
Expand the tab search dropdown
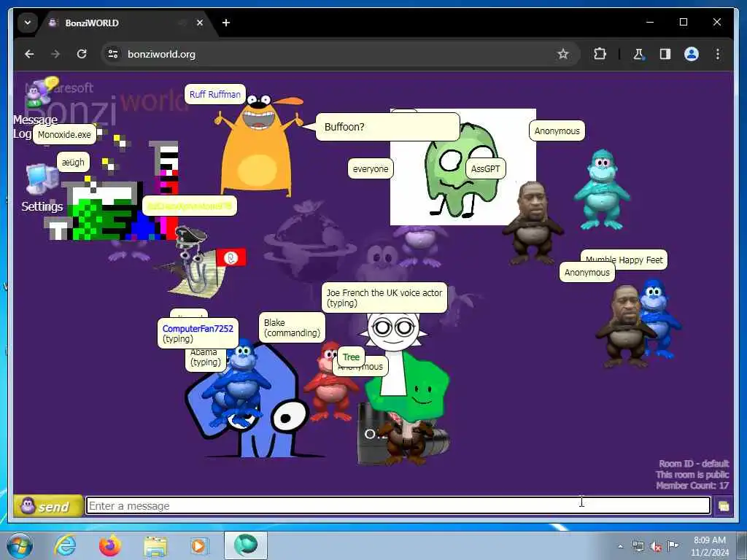coord(28,23)
